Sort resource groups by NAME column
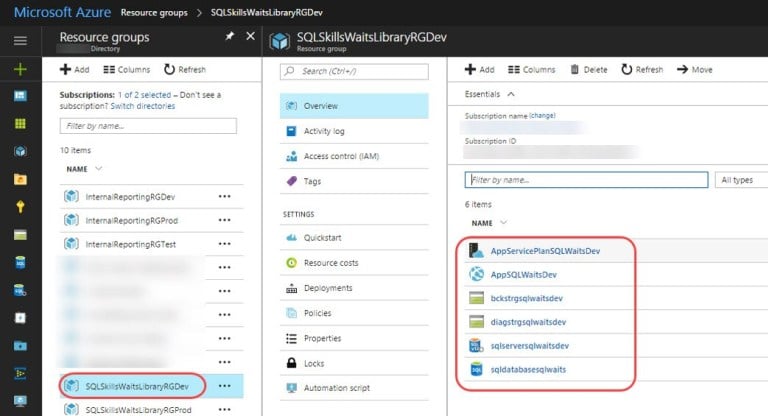 (84, 169)
